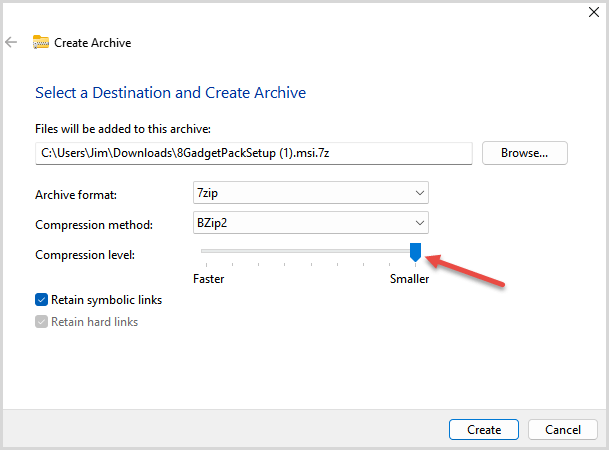Click the Smaller label under the slider

coord(409,279)
